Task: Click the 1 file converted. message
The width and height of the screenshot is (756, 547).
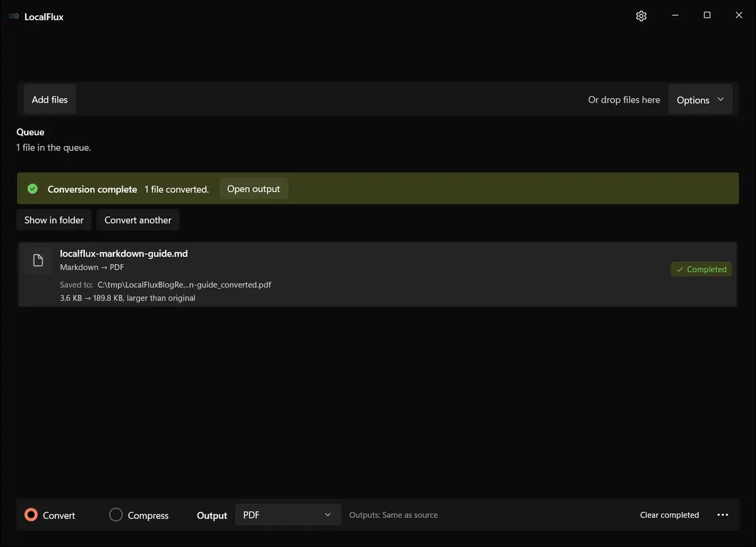Action: [x=177, y=189]
